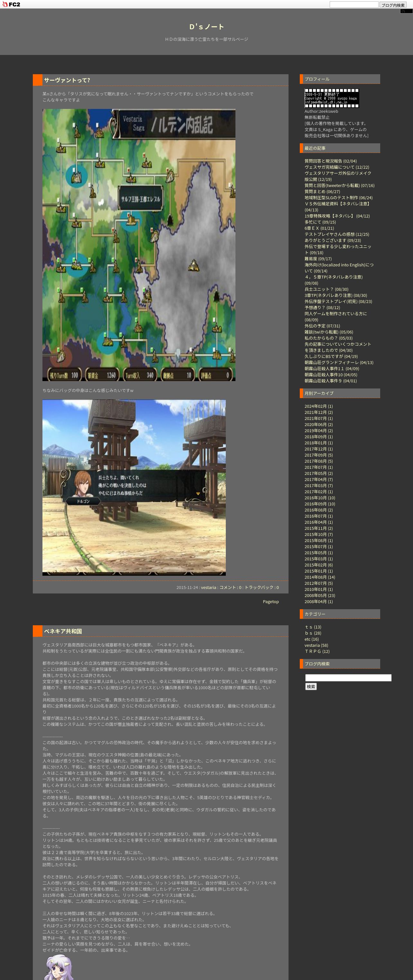Click the FC2 logo icon
This screenshot has height=980, width=413.
pyautogui.click(x=11, y=4)
